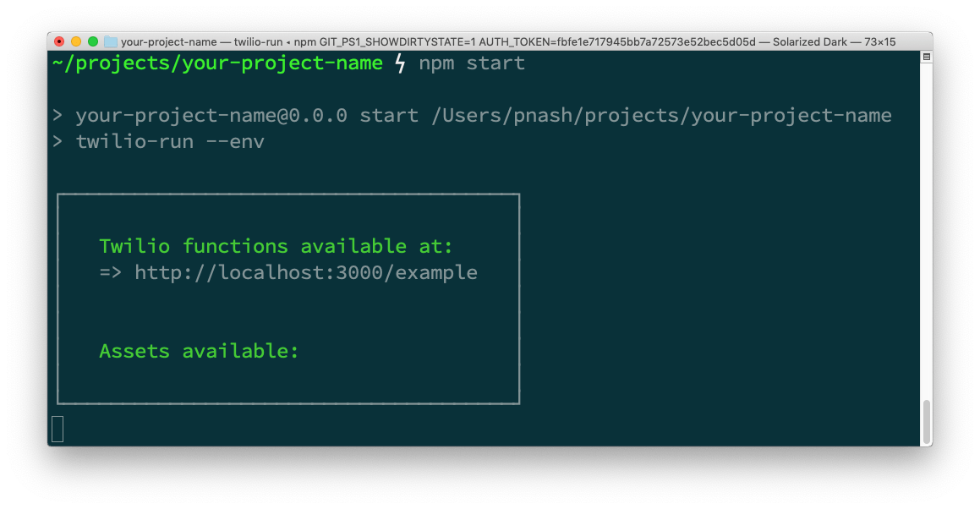
Task: Click the empty scrollbar track above thumb
Action: coord(927,232)
